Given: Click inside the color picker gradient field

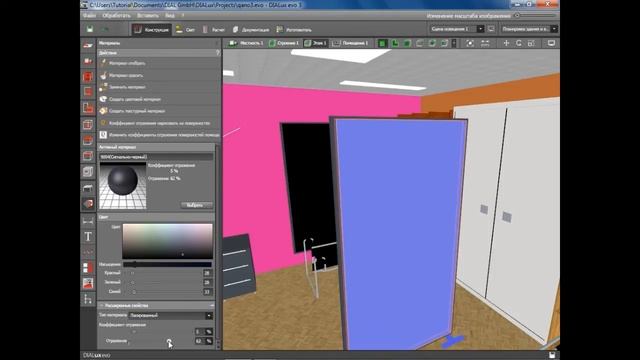Looking at the screenshot, I should (x=167, y=241).
